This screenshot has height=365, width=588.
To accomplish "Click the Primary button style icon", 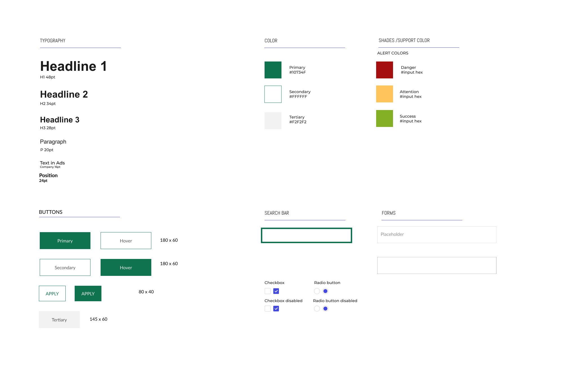I will point(65,240).
